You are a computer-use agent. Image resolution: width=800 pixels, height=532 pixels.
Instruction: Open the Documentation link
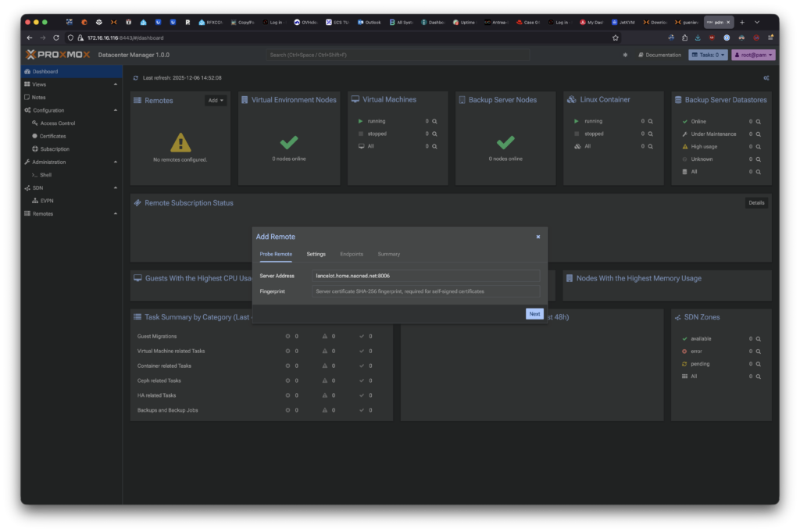pyautogui.click(x=659, y=55)
